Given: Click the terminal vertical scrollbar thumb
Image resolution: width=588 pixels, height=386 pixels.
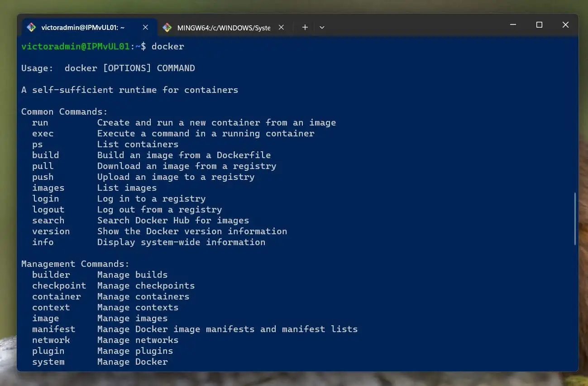Looking at the screenshot, I should coord(575,219).
